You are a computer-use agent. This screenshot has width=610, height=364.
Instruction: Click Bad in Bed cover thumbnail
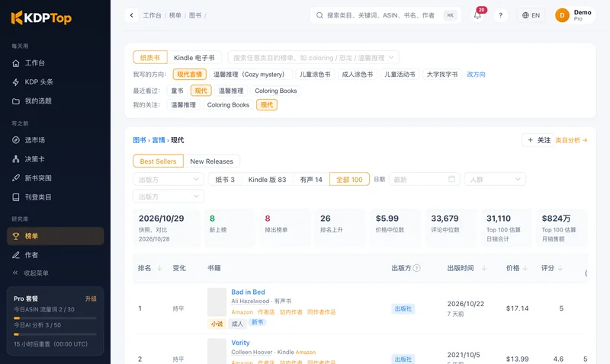click(x=217, y=302)
